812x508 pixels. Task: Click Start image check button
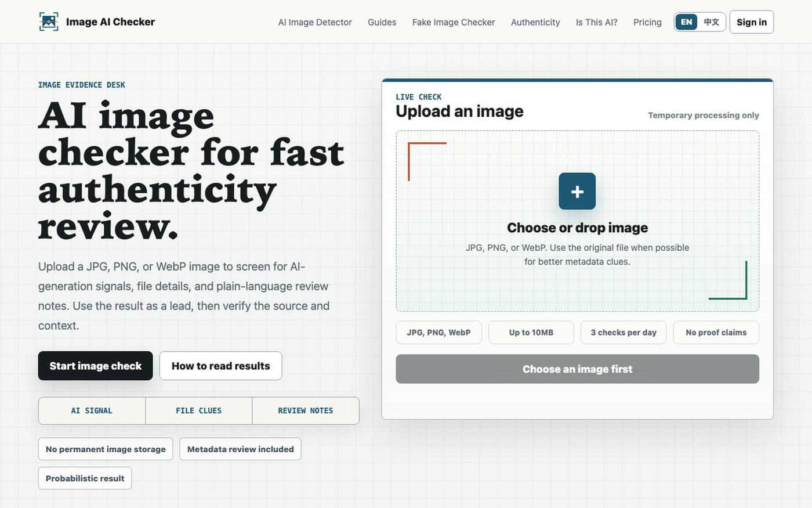point(96,366)
